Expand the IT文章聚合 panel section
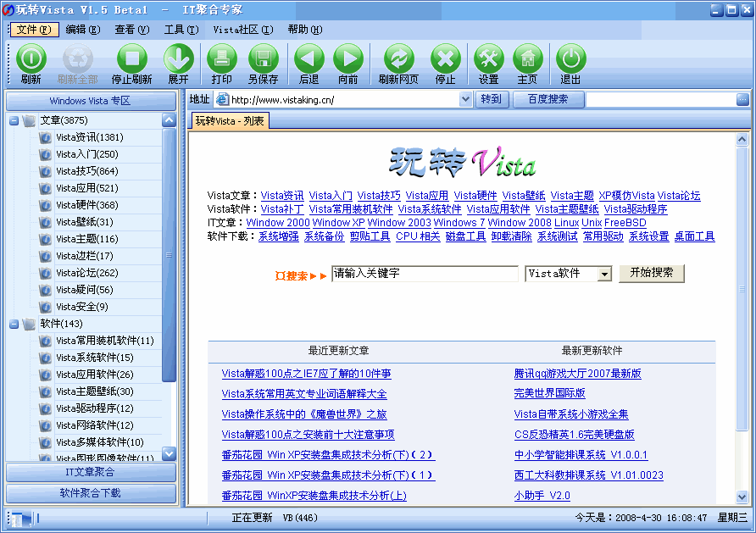This screenshot has height=533, width=756. pos(91,472)
